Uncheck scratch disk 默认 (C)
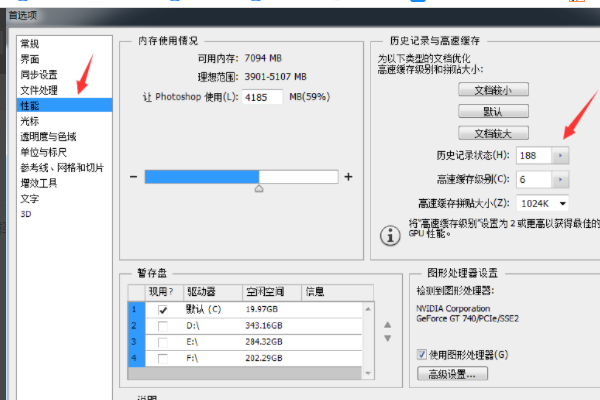Viewport: 600px width, 400px height. [x=163, y=310]
